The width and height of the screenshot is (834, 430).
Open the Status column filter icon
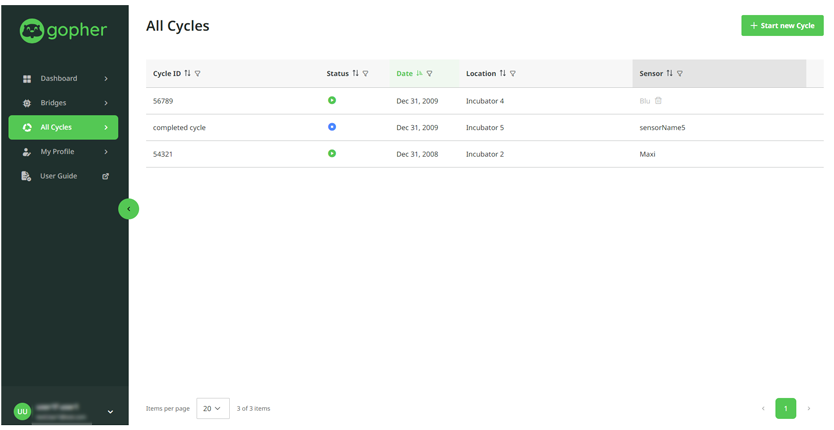coord(366,74)
